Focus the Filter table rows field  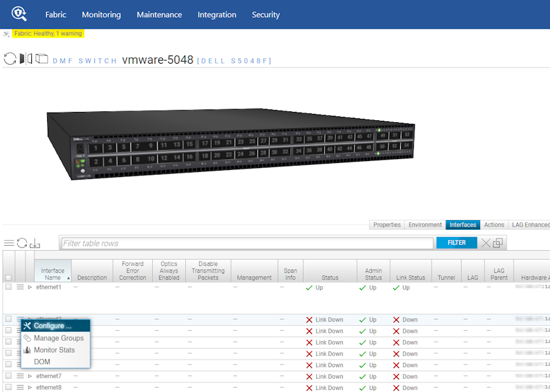247,243
